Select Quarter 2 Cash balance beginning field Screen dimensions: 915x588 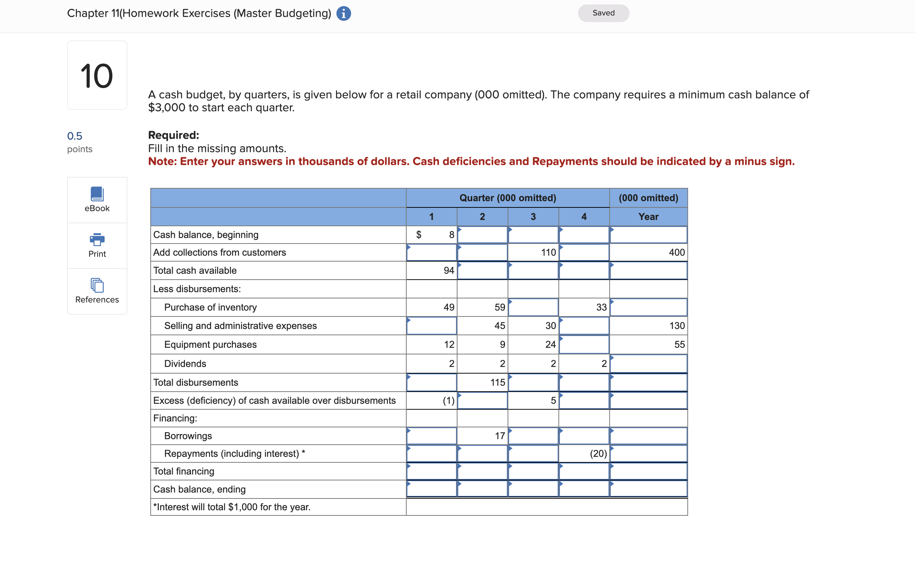tap(482, 235)
